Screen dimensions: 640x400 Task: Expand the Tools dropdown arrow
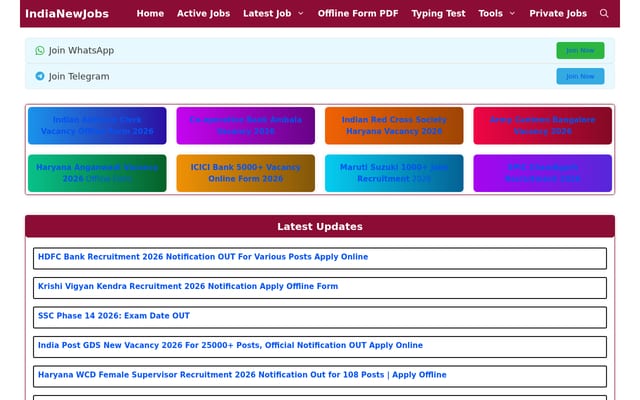(512, 13)
